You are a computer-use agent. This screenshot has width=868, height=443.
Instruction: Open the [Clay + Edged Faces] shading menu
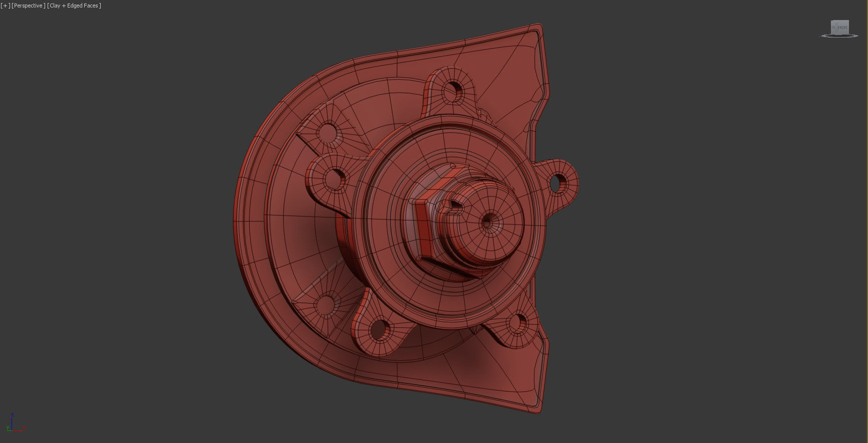(74, 6)
